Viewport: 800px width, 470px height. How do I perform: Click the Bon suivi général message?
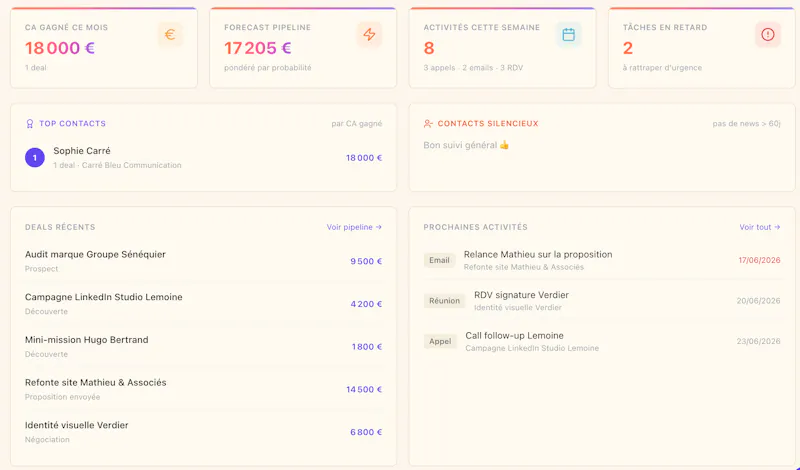coord(466,145)
